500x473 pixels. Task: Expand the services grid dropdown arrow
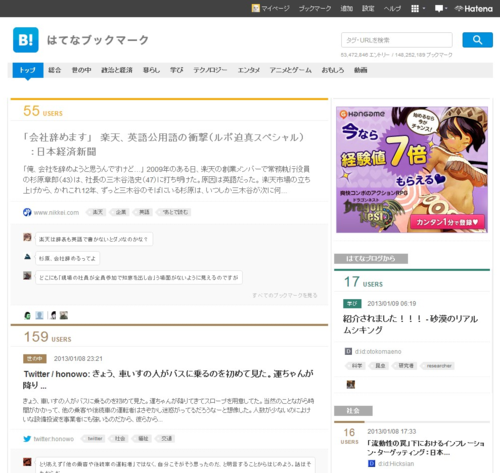424,9
